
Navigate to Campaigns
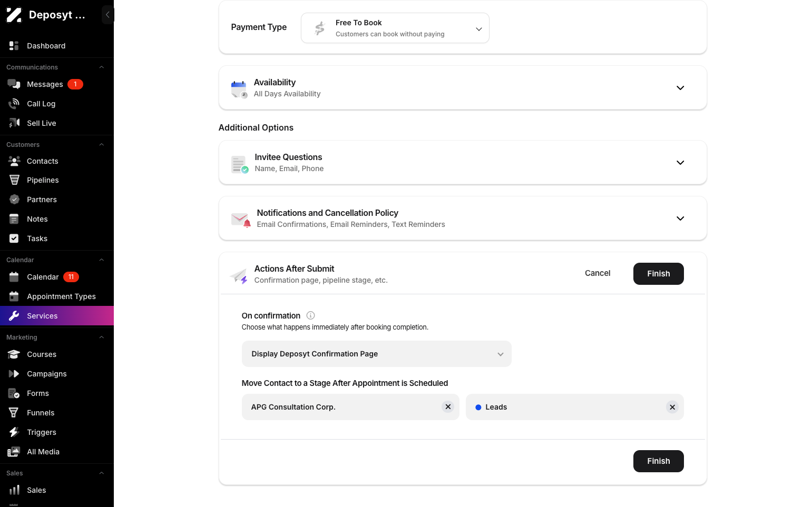(57, 374)
